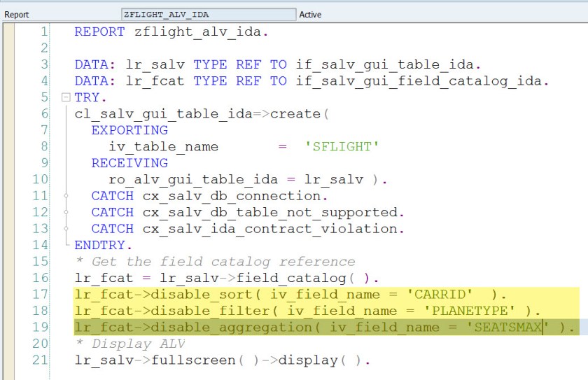Click the 'Display ALV' comment
588x380 pixels.
[138, 344]
